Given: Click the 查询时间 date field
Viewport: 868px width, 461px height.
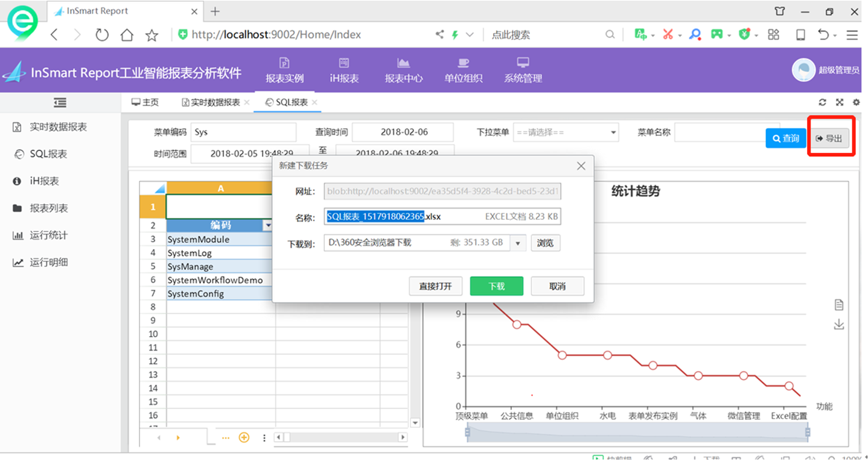Looking at the screenshot, I should (x=403, y=132).
